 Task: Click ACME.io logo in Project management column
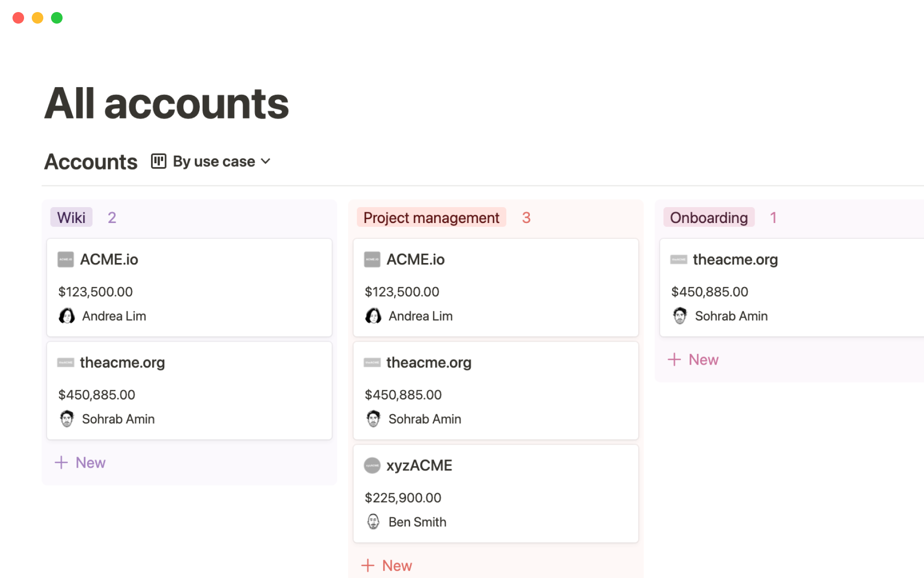click(x=372, y=259)
